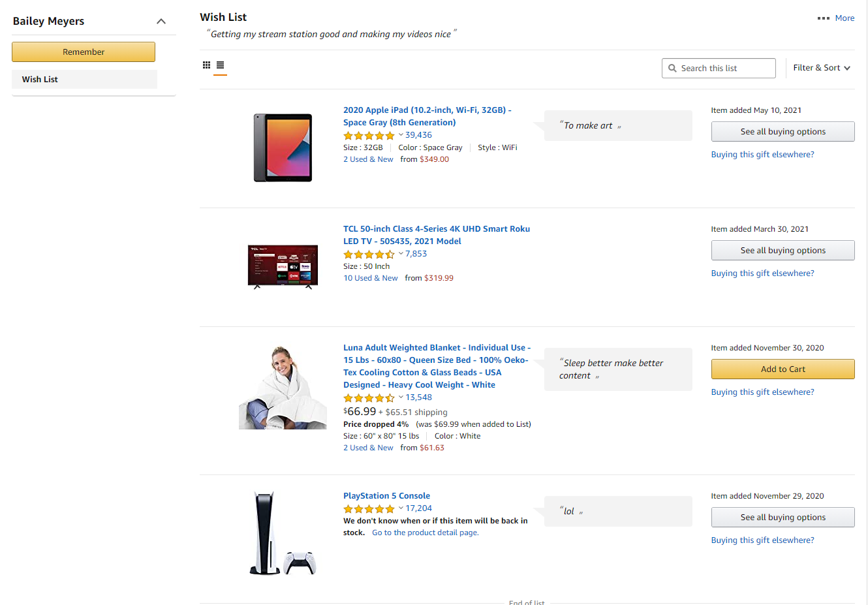Click the three-dot More icon
This screenshot has width=868, height=605.
824,18
